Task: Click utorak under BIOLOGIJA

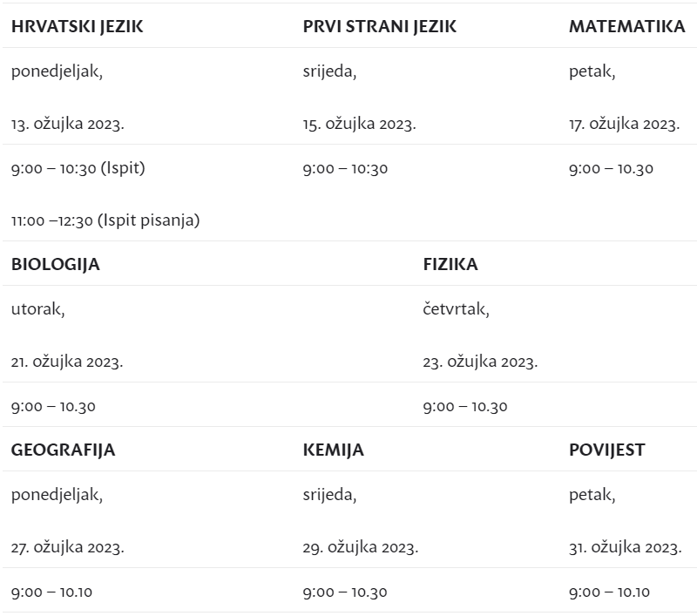Action: 37,309
